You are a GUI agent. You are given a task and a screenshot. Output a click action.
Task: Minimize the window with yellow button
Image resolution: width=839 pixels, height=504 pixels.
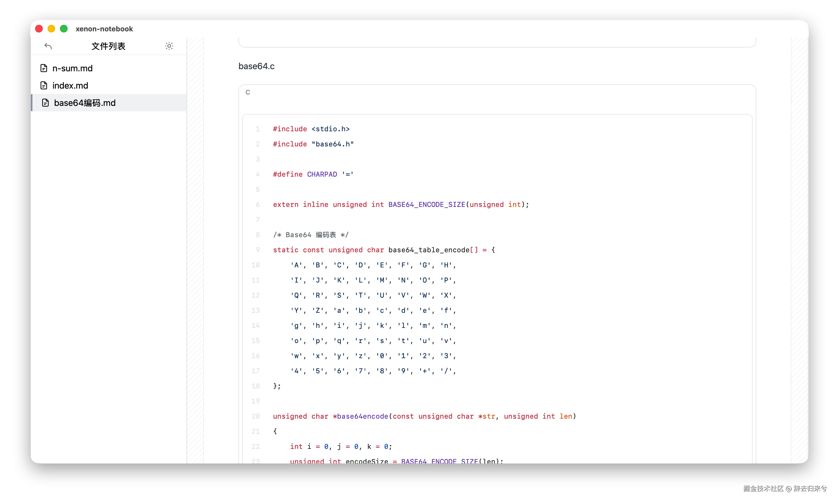[x=51, y=29]
